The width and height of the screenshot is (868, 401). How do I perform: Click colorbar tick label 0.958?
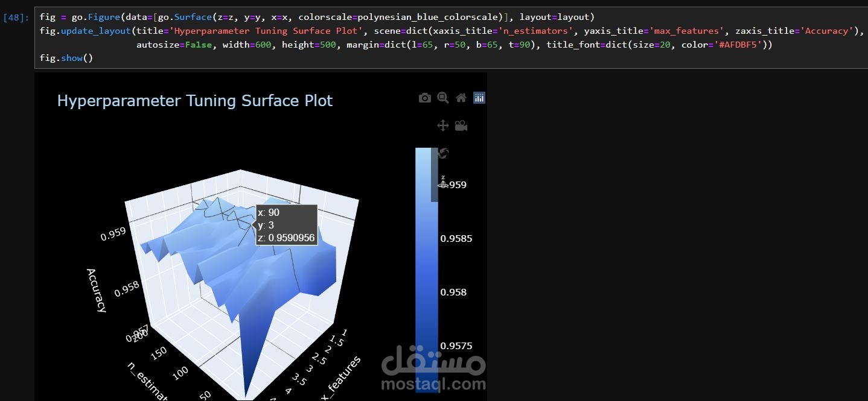453,292
